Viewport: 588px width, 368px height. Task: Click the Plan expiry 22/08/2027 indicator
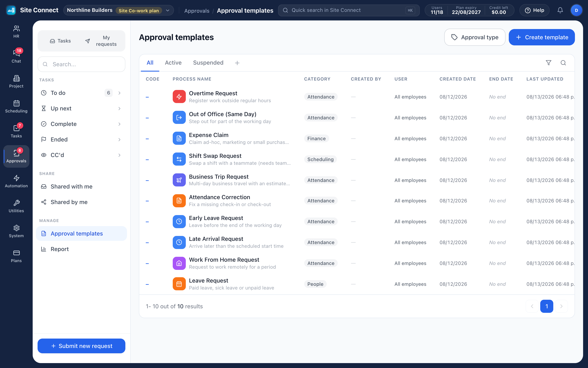466,10
